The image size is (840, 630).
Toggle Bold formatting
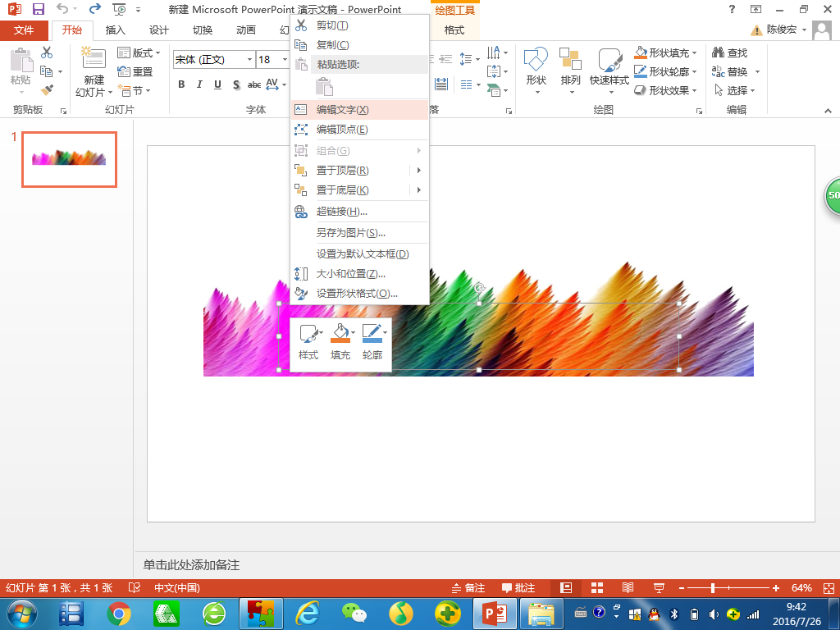click(x=181, y=84)
